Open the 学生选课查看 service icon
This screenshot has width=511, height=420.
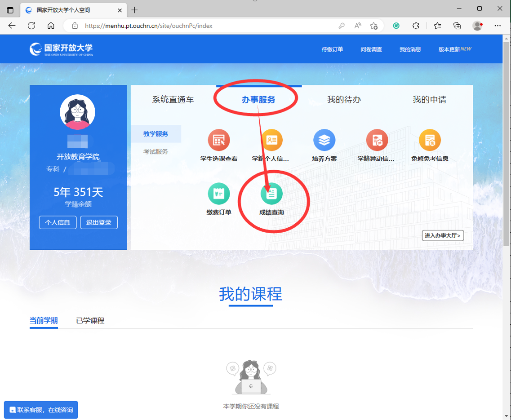pyautogui.click(x=219, y=141)
